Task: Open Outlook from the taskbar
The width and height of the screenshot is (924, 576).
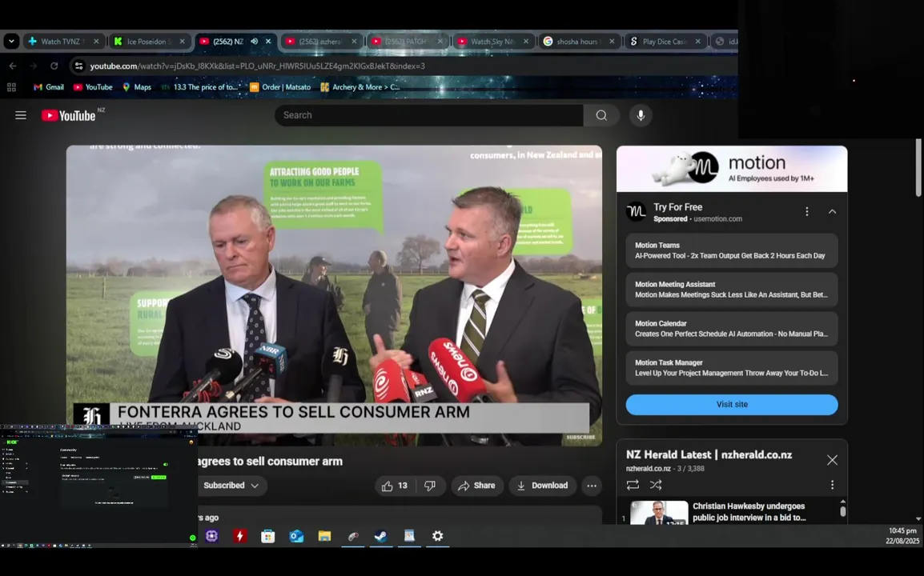Action: pyautogui.click(x=296, y=536)
